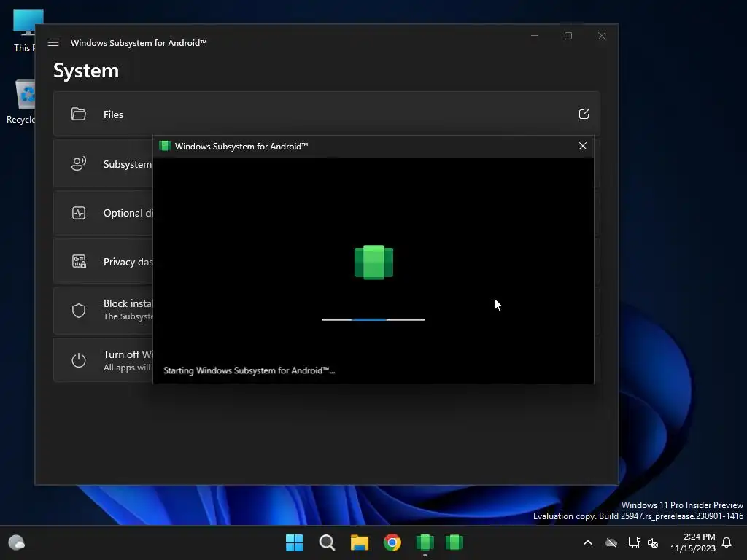747x560 pixels.
Task: Open the Files row in System settings
Action: click(326, 114)
